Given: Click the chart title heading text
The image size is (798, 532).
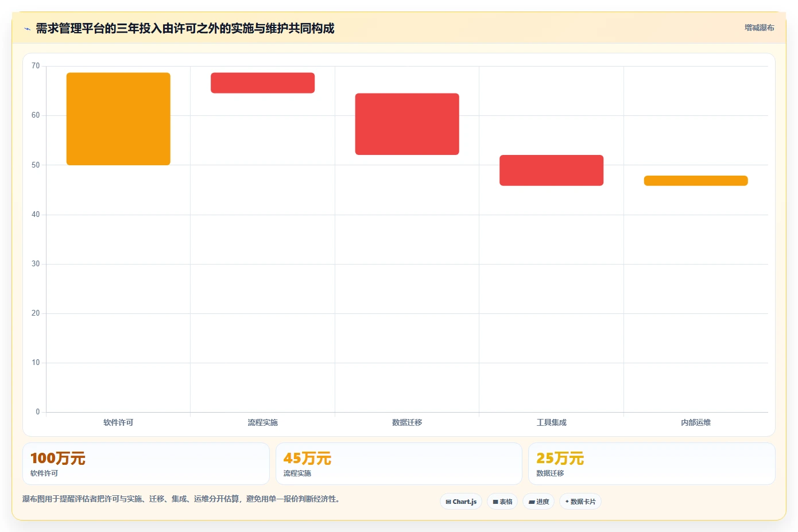Looking at the screenshot, I should pos(185,29).
